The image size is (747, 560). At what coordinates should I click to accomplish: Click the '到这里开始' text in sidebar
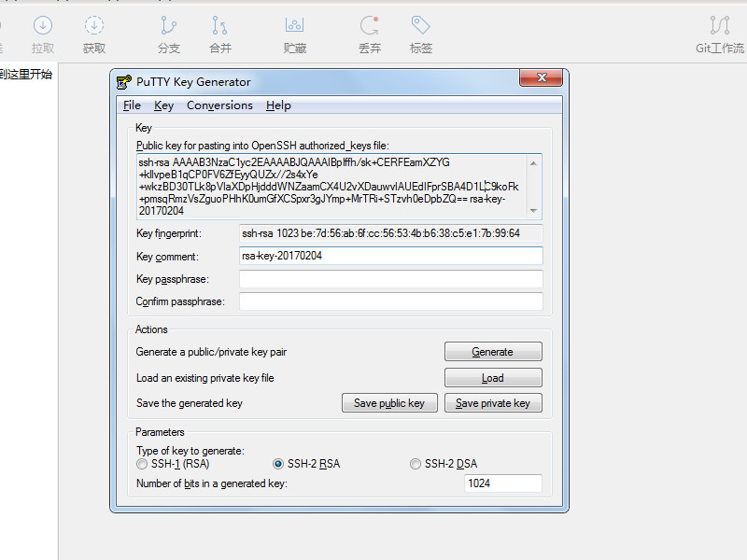point(26,75)
